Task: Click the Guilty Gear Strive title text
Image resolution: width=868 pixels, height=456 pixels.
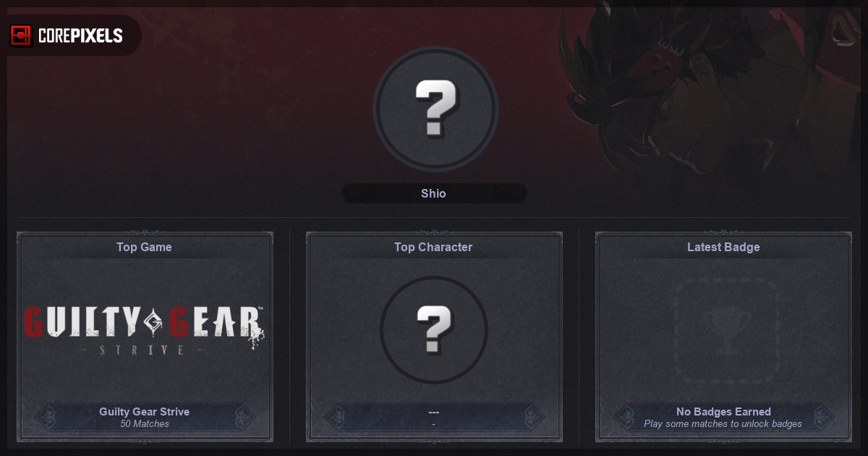Action: tap(145, 412)
